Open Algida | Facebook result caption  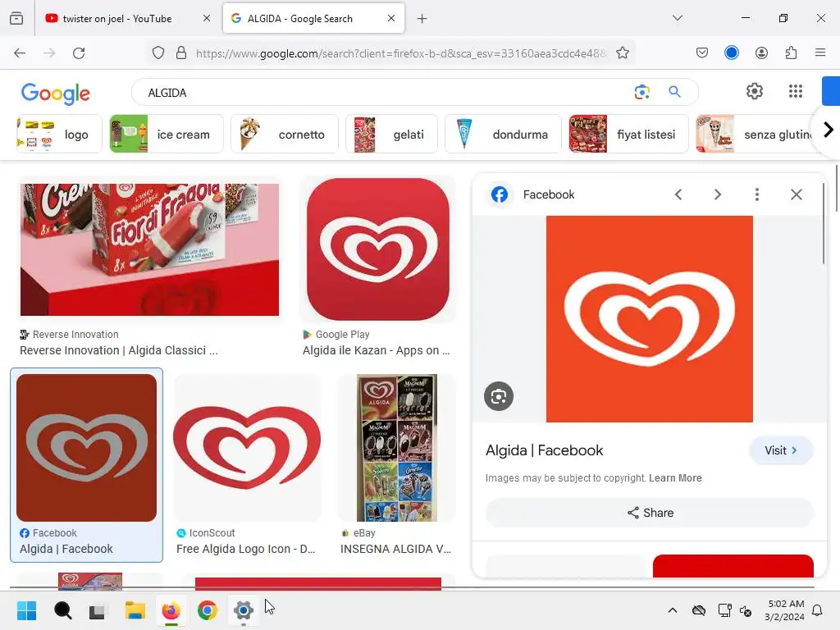point(66,549)
